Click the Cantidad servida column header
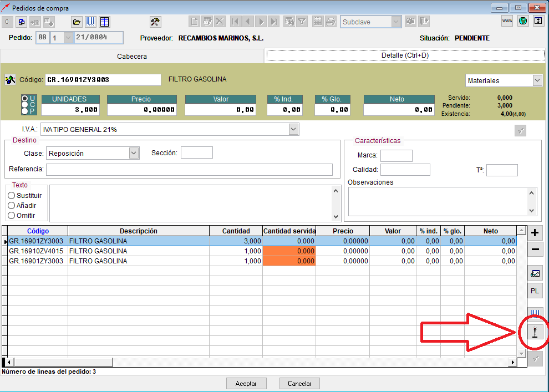The width and height of the screenshot is (549, 392). tap(289, 231)
